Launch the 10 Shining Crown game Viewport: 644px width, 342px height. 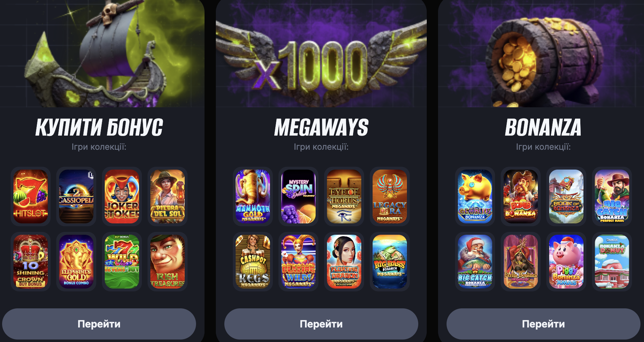[30, 262]
